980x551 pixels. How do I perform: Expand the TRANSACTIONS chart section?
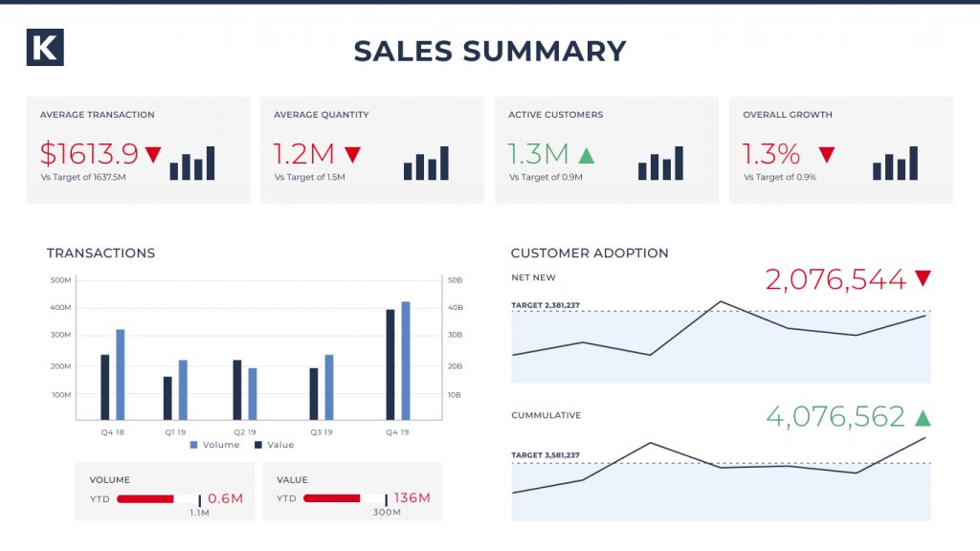pos(101,253)
